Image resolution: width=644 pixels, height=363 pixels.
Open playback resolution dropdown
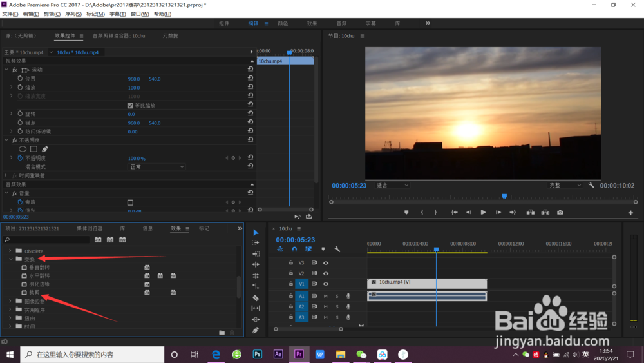pyautogui.click(x=565, y=186)
